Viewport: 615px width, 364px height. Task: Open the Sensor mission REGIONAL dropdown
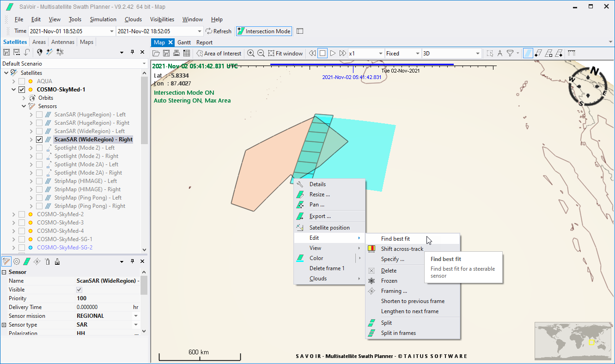[x=136, y=316]
